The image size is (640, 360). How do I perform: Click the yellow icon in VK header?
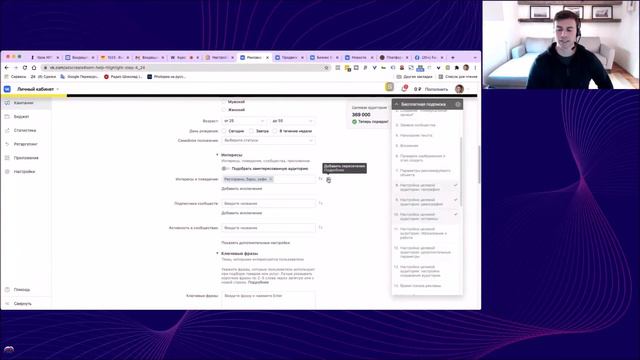(x=389, y=87)
